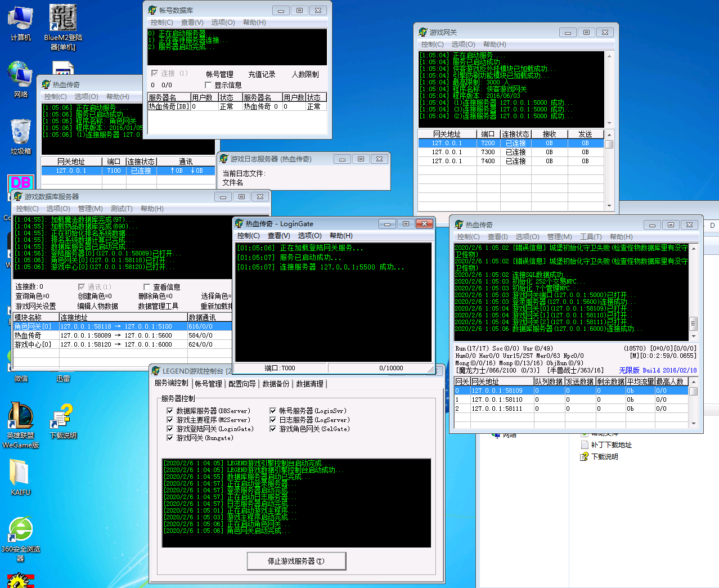Select port 7400 row in 游戏网关
This screenshot has height=588, width=719.
tap(511, 161)
